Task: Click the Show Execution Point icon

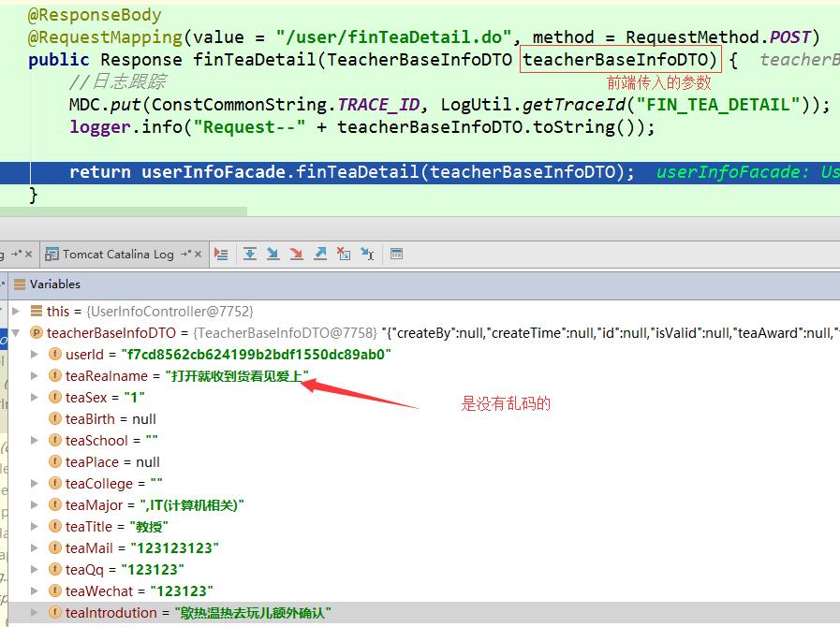Action: (222, 253)
